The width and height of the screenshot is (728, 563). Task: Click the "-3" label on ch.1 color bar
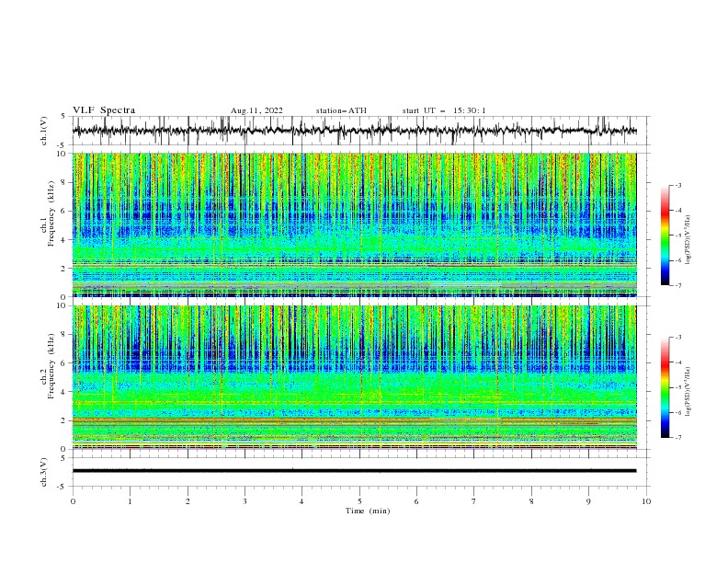(678, 185)
